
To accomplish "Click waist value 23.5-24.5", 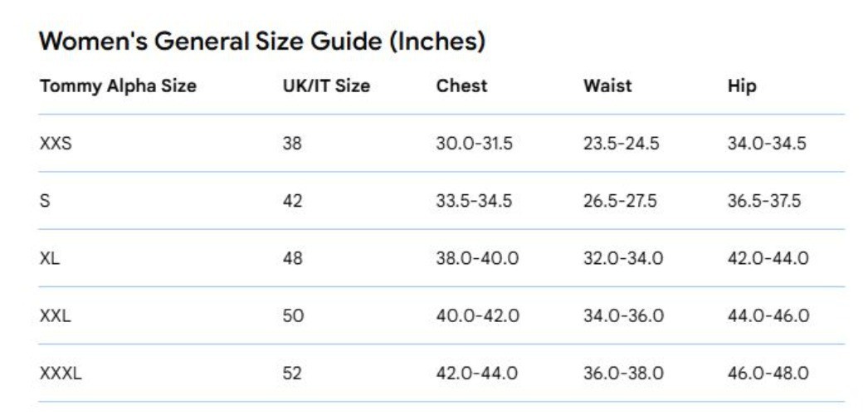I will pos(621,144).
